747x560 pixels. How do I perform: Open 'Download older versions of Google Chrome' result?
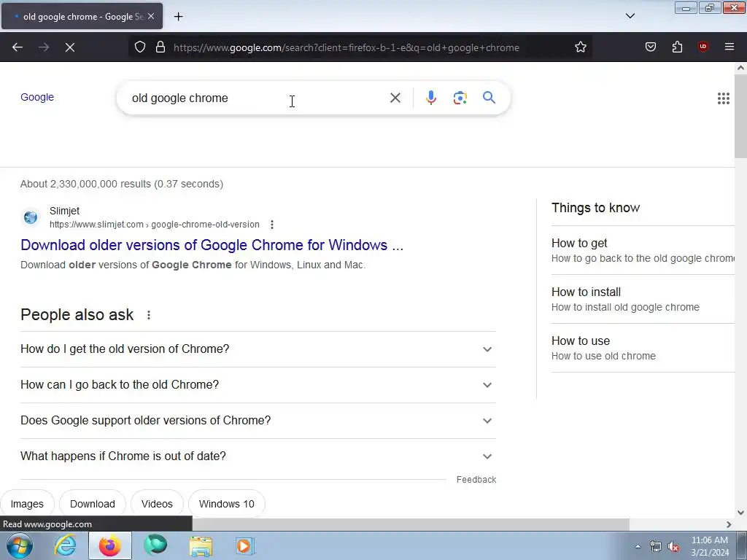tap(212, 245)
